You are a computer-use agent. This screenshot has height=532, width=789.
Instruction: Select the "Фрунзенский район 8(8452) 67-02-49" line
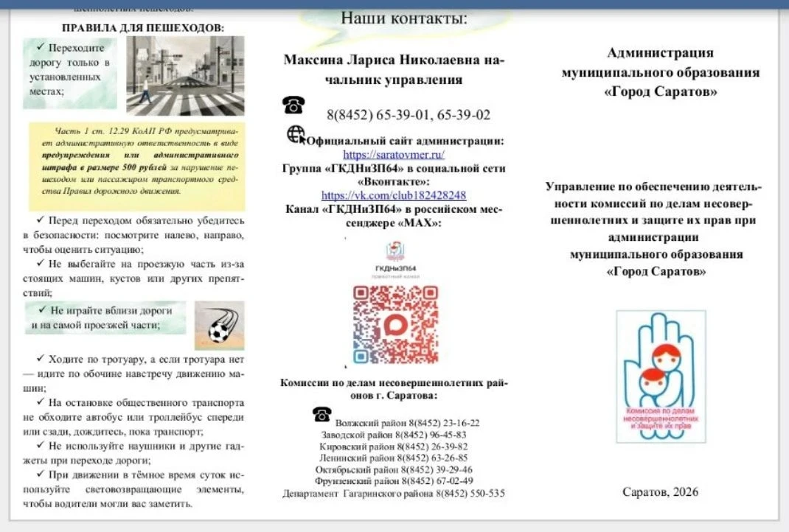pyautogui.click(x=394, y=481)
